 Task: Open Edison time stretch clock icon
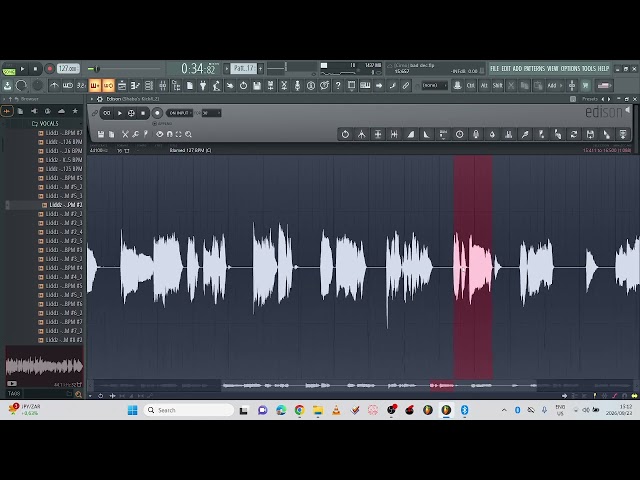coord(460,134)
